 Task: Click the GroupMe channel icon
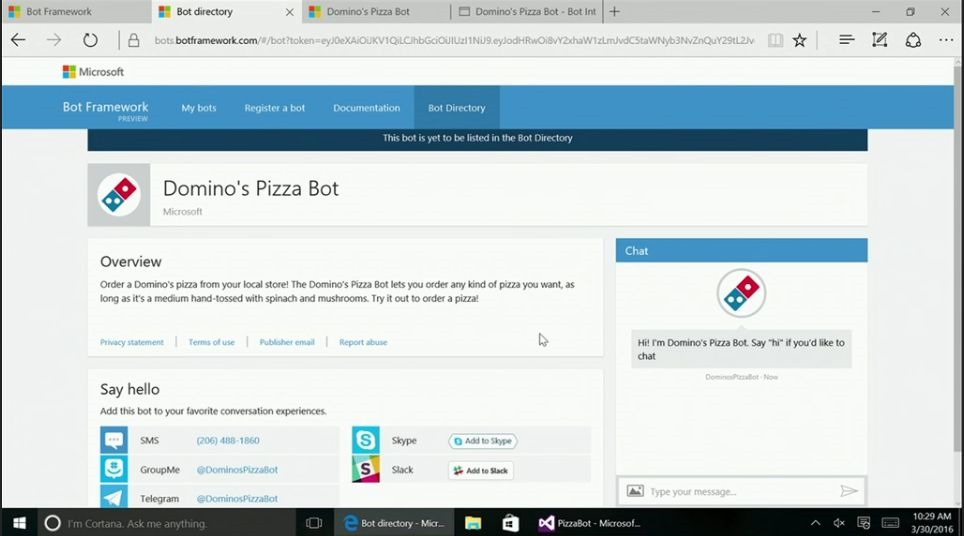(x=114, y=469)
